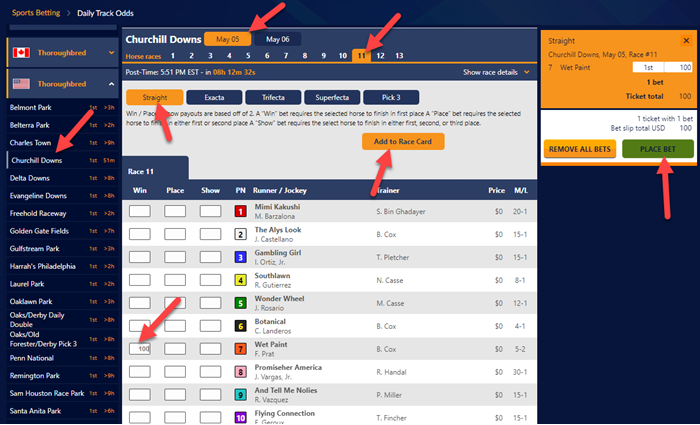700x425 pixels.
Task: Switch to race 12
Action: 380,56
